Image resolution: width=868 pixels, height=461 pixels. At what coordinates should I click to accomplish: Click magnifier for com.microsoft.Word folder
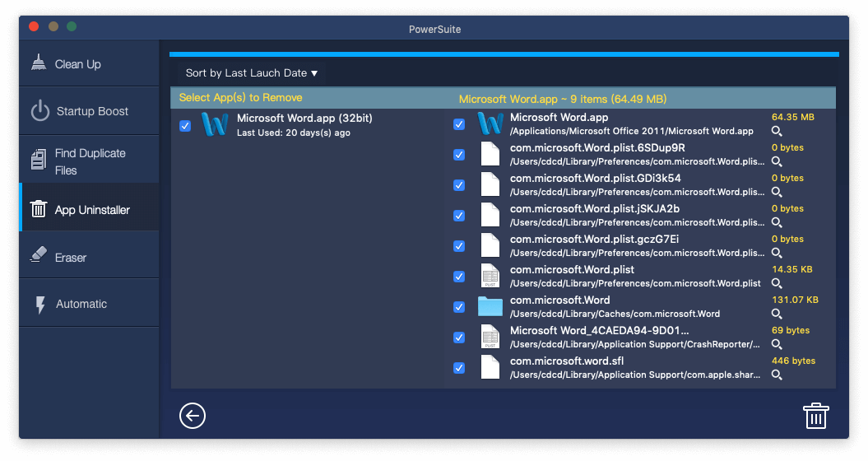pyautogui.click(x=777, y=314)
